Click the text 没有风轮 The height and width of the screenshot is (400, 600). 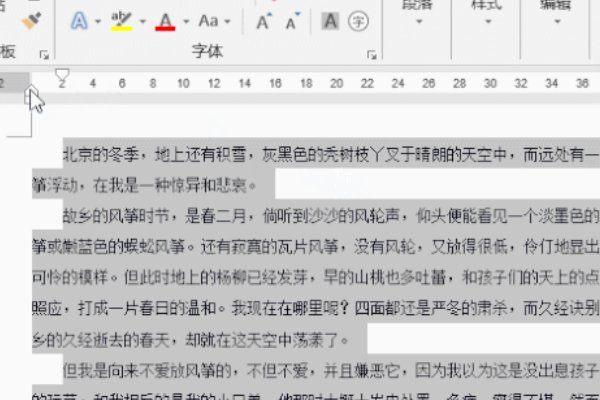tap(384, 247)
